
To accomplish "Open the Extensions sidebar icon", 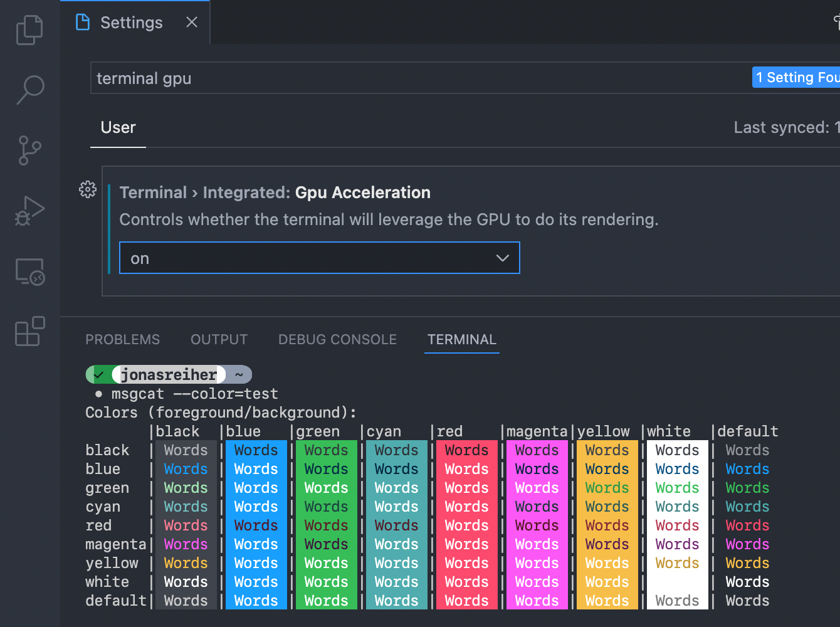I will click(29, 331).
